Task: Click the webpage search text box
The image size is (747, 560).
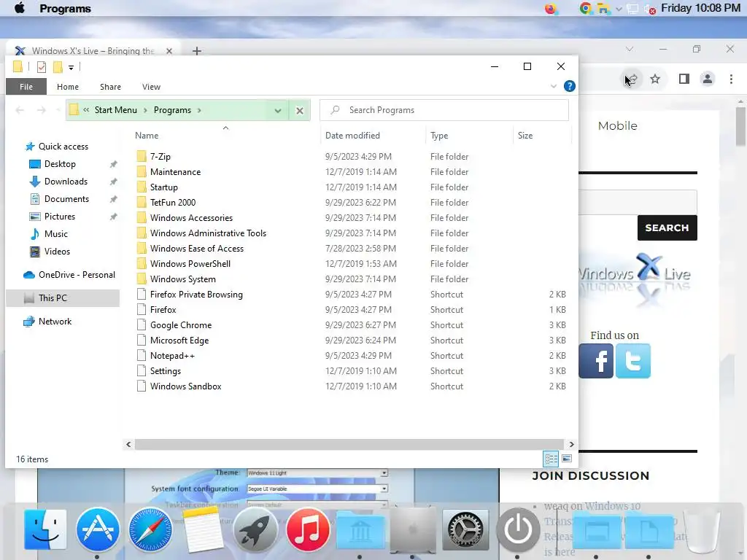Action: click(x=638, y=203)
